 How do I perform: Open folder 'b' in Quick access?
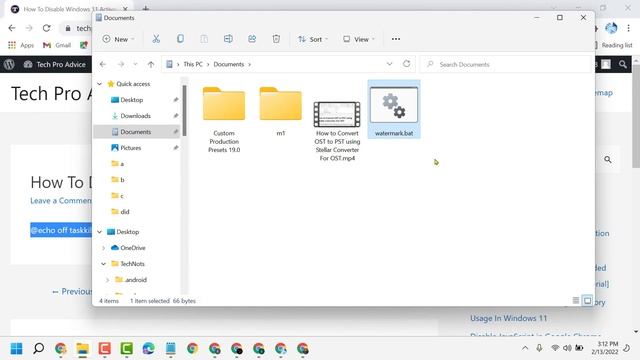coord(118,180)
